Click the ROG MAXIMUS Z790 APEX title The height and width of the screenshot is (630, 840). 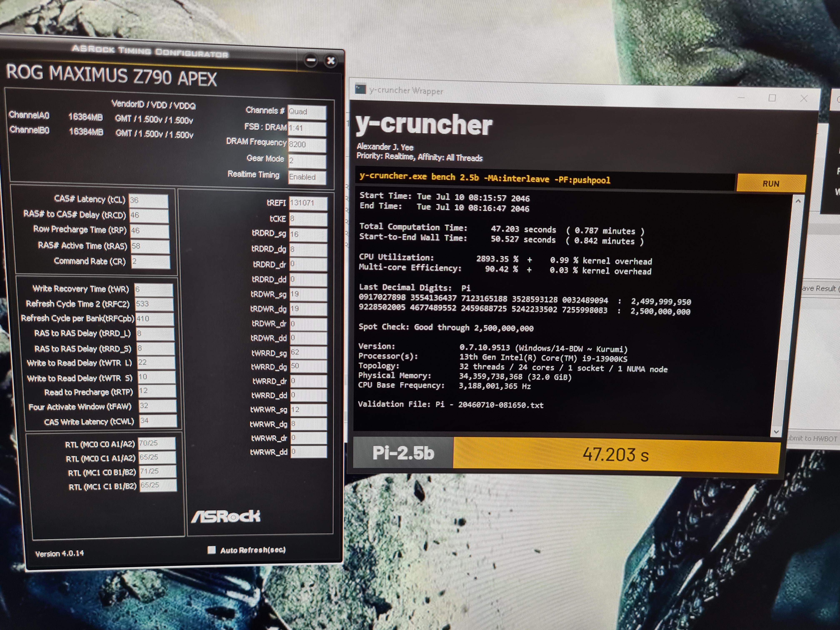[x=111, y=76]
